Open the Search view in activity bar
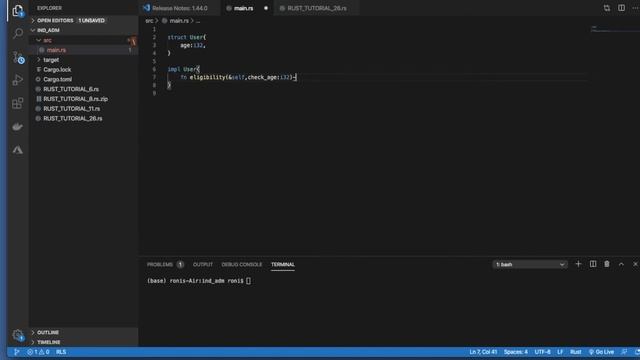 point(18,33)
